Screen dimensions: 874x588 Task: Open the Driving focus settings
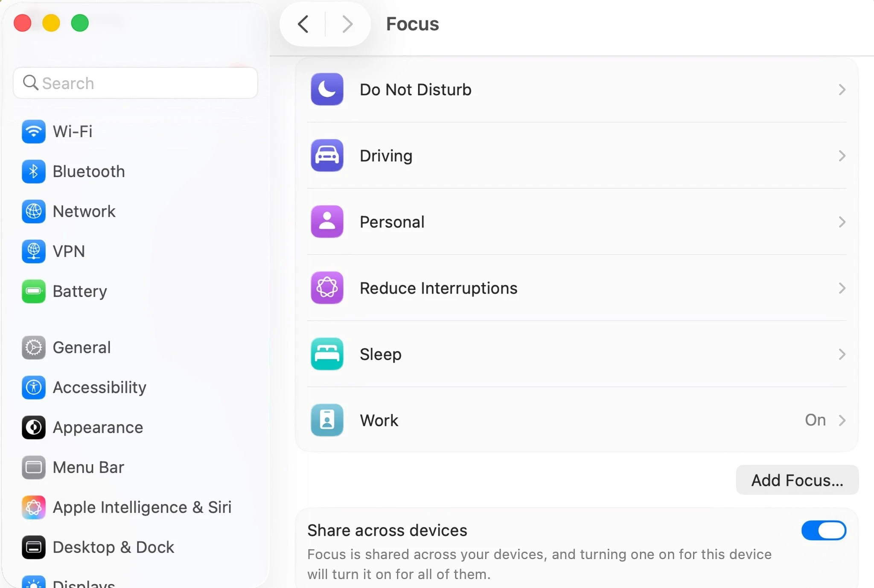[577, 156]
